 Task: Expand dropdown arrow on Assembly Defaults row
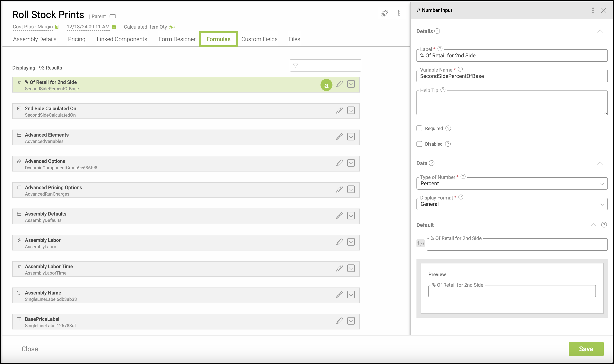pyautogui.click(x=351, y=216)
